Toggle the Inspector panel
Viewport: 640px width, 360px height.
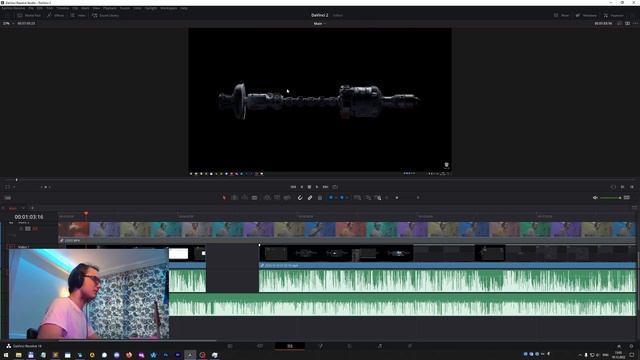coord(614,16)
